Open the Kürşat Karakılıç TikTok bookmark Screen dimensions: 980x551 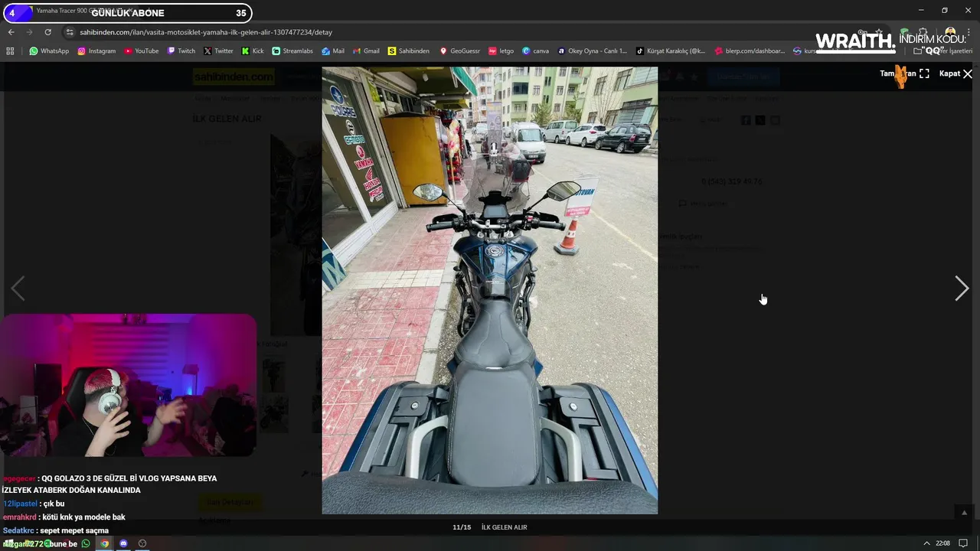pos(671,51)
